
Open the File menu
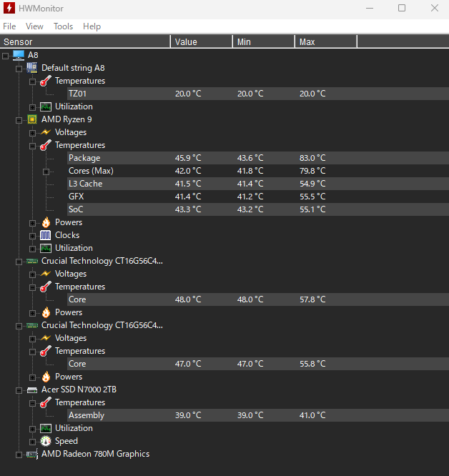point(9,26)
